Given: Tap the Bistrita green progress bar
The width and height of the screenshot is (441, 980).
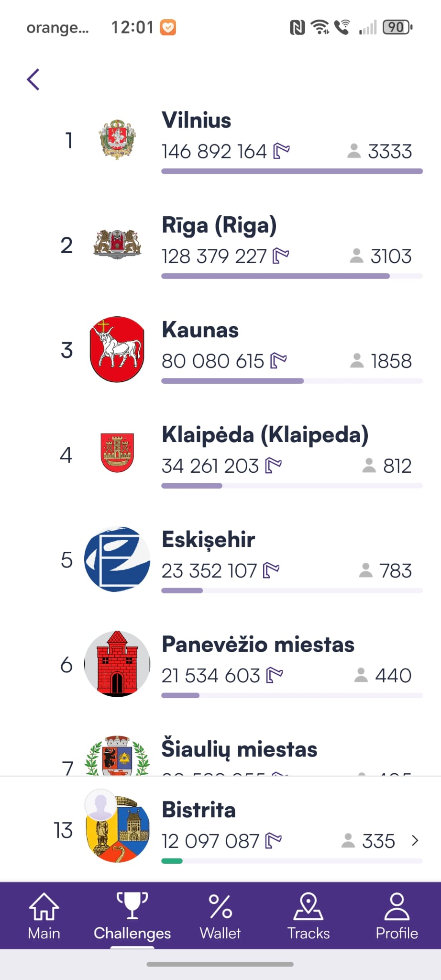Looking at the screenshot, I should pyautogui.click(x=172, y=861).
